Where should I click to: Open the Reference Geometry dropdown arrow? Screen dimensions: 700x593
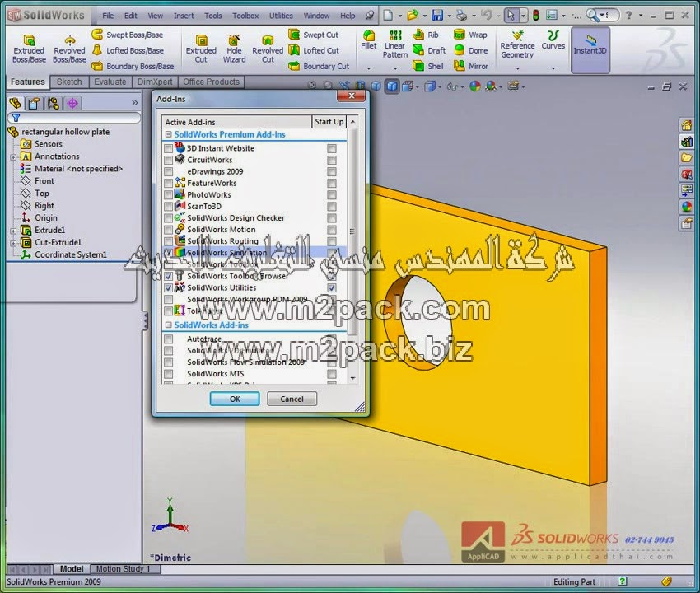tap(517, 68)
